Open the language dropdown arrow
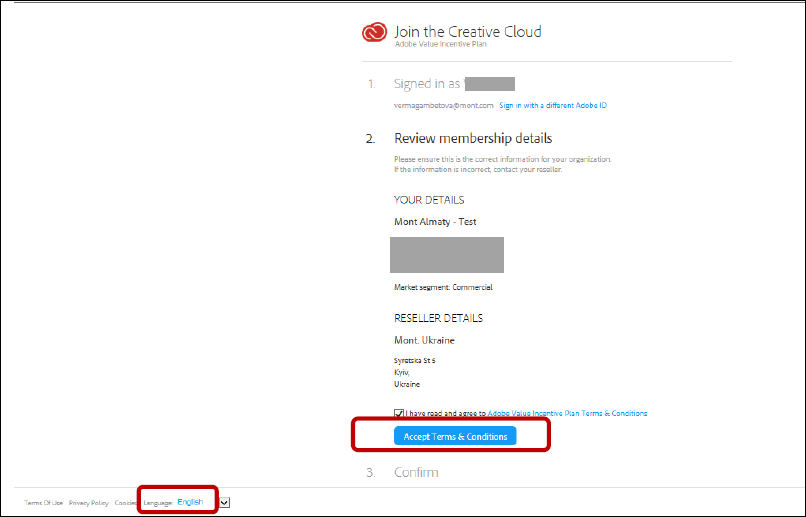The height and width of the screenshot is (517, 806). (225, 503)
